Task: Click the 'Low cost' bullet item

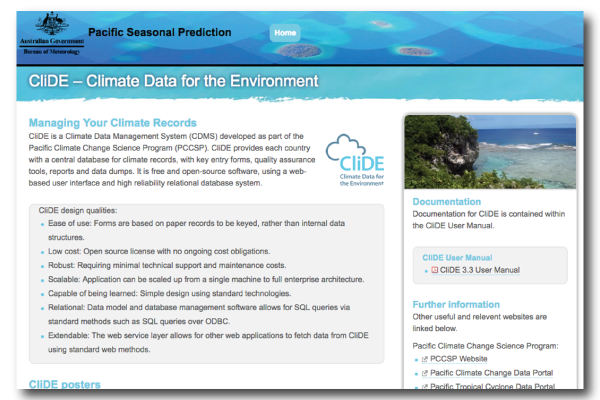Action: [x=159, y=251]
